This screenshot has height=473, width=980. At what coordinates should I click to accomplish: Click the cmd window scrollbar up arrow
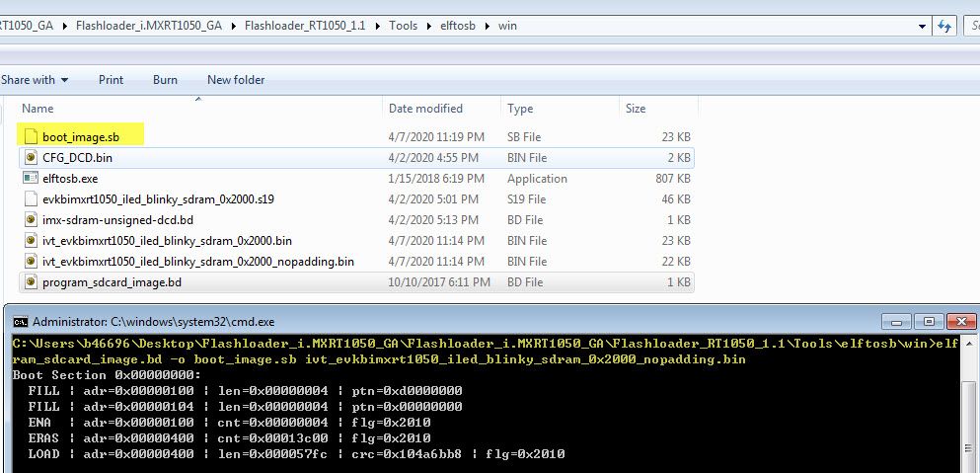coord(969,342)
